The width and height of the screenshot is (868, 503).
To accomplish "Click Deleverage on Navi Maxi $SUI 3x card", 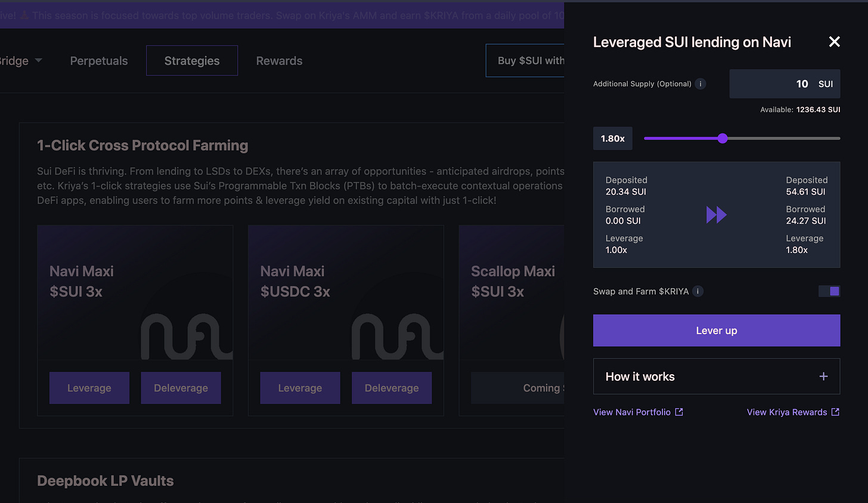I will [x=181, y=388].
